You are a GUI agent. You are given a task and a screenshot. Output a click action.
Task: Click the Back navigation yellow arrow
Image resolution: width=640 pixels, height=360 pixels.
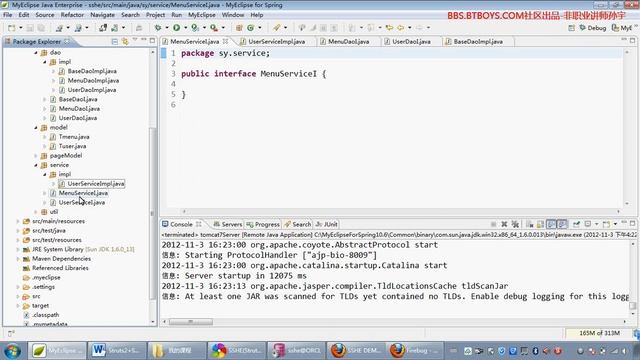401,28
